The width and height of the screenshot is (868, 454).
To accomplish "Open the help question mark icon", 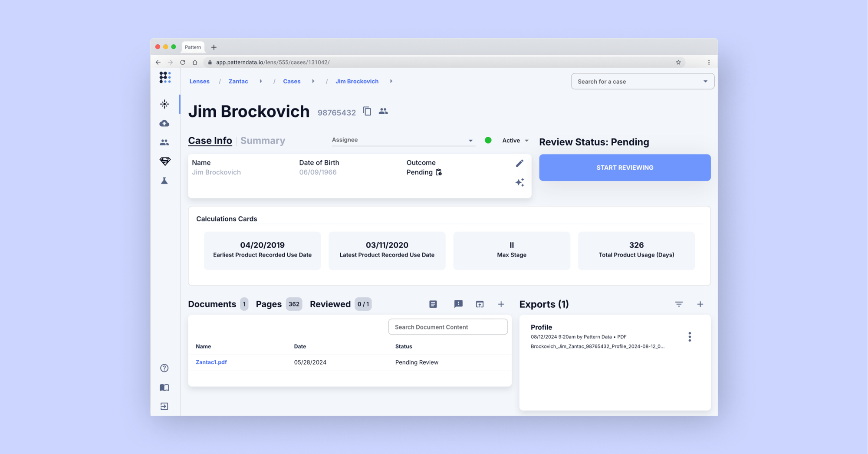I will (x=164, y=368).
